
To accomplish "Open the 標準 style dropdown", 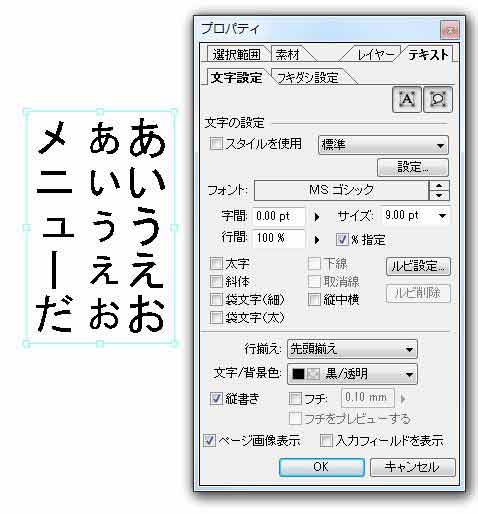I will 383,145.
